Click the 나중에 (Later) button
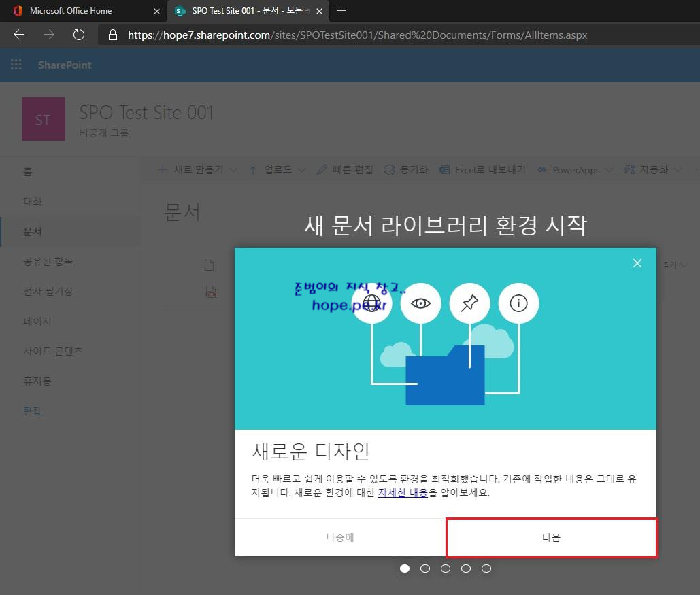 [340, 537]
